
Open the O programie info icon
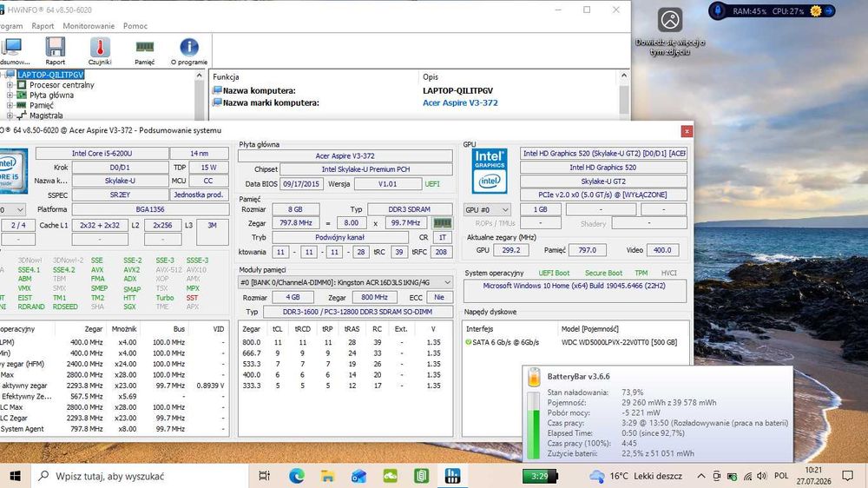pos(188,51)
